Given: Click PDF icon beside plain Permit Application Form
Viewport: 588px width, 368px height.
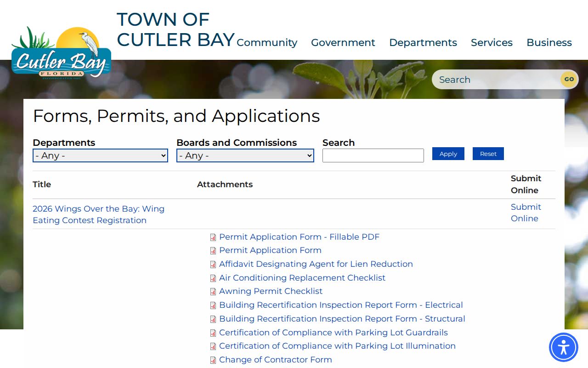Looking at the screenshot, I should 213,251.
